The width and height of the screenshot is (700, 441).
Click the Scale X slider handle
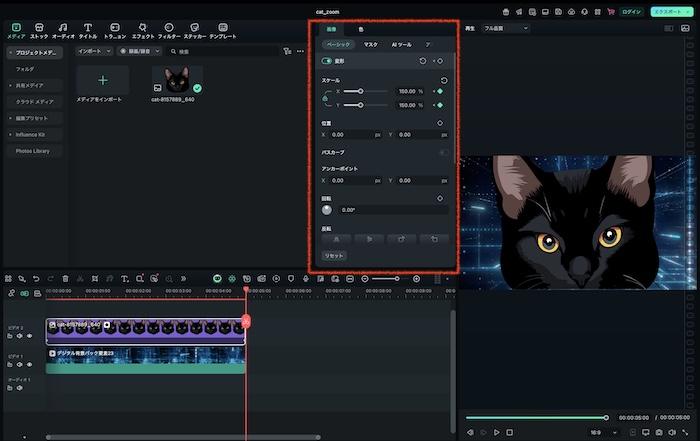tap(360, 91)
